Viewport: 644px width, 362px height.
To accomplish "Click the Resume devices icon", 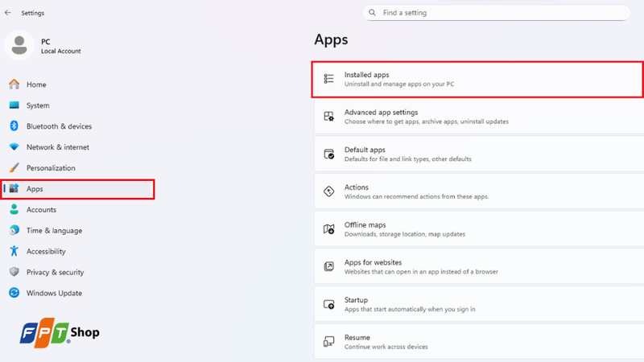I will tap(329, 341).
